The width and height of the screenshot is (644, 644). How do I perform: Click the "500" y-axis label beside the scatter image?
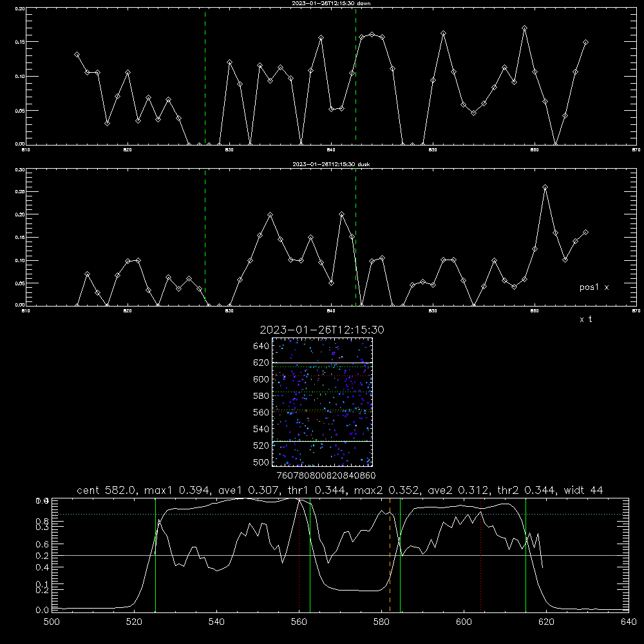pyautogui.click(x=261, y=462)
